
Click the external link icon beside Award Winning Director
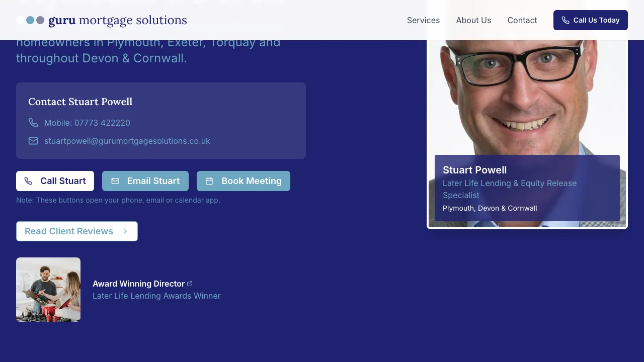tap(190, 283)
